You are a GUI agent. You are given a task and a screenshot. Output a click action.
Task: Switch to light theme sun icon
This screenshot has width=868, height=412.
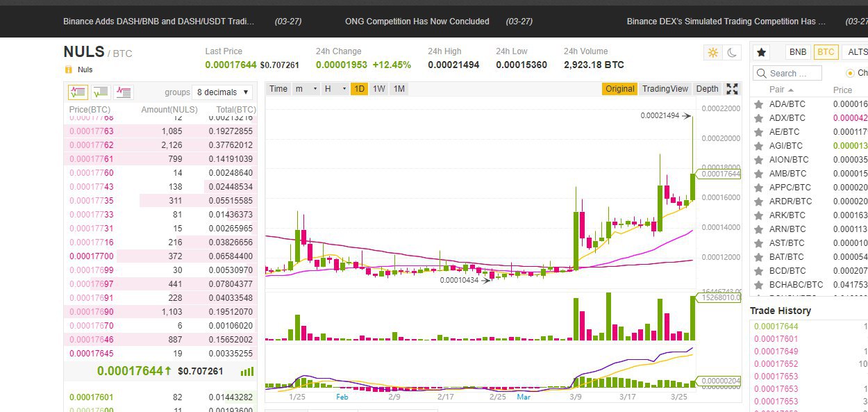click(x=712, y=53)
